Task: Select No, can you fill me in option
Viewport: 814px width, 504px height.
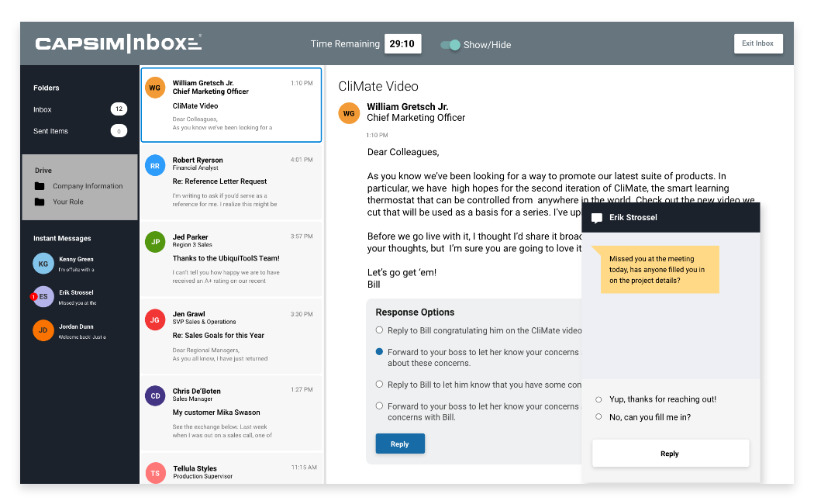Action: [x=598, y=417]
